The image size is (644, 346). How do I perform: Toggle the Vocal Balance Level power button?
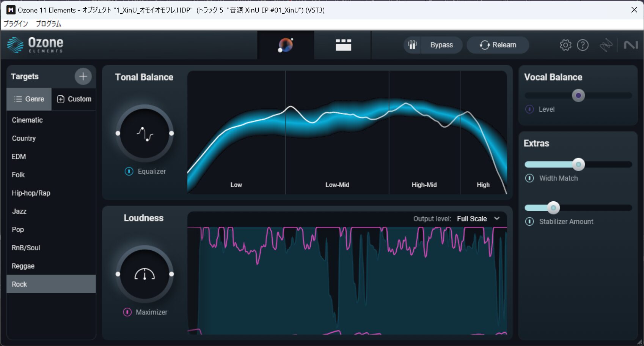click(529, 109)
